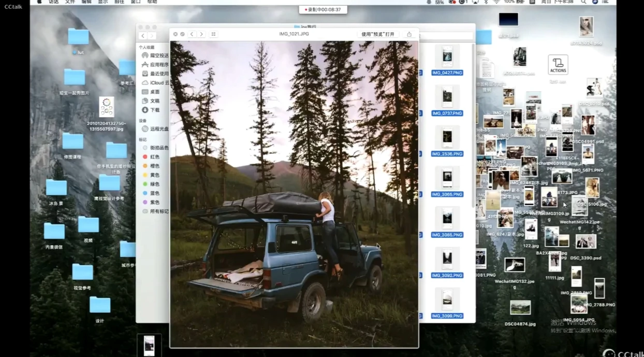Open the ACTIONS file on the desktop

click(x=558, y=65)
